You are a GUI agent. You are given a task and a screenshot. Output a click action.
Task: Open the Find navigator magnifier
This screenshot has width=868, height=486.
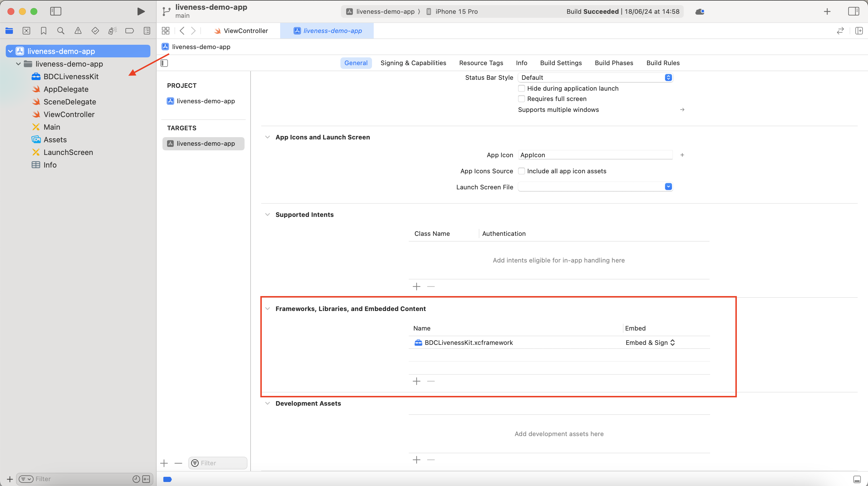click(x=61, y=31)
